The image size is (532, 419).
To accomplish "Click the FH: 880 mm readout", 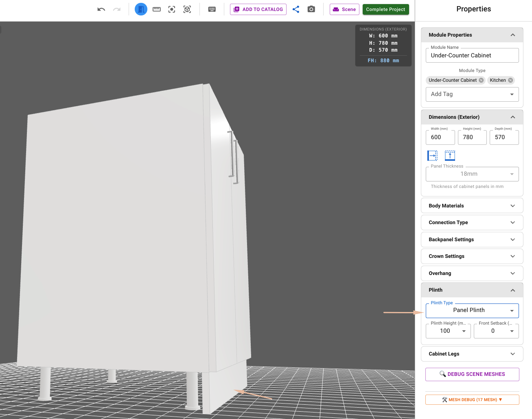I will click(383, 61).
